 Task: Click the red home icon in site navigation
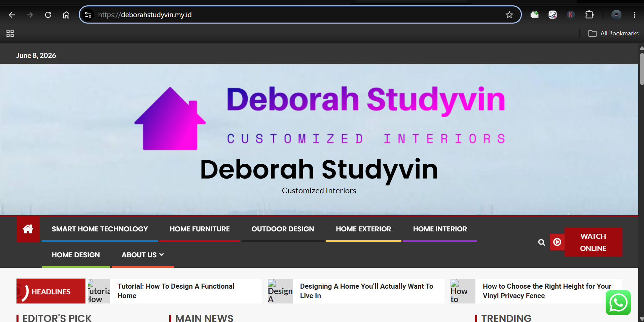(28, 229)
